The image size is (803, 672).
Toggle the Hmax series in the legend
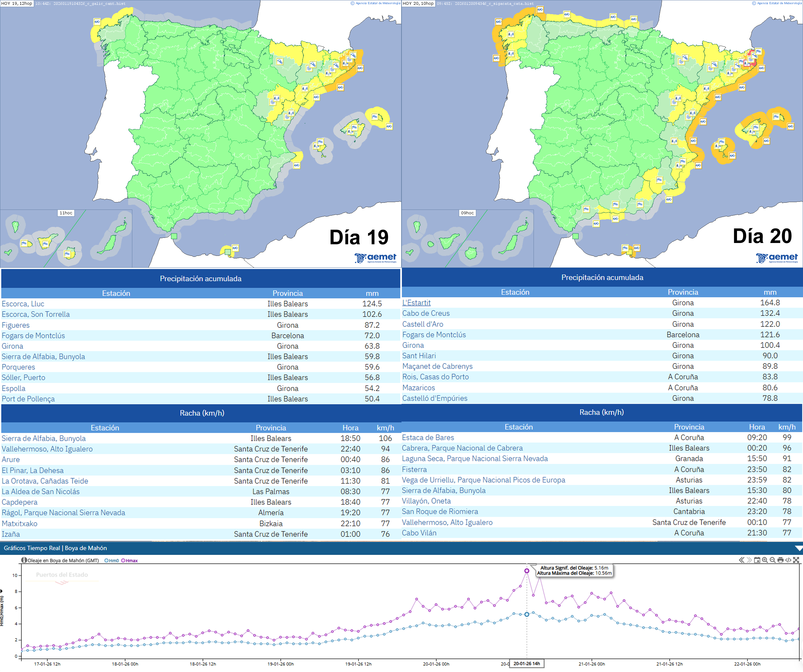pyautogui.click(x=129, y=560)
